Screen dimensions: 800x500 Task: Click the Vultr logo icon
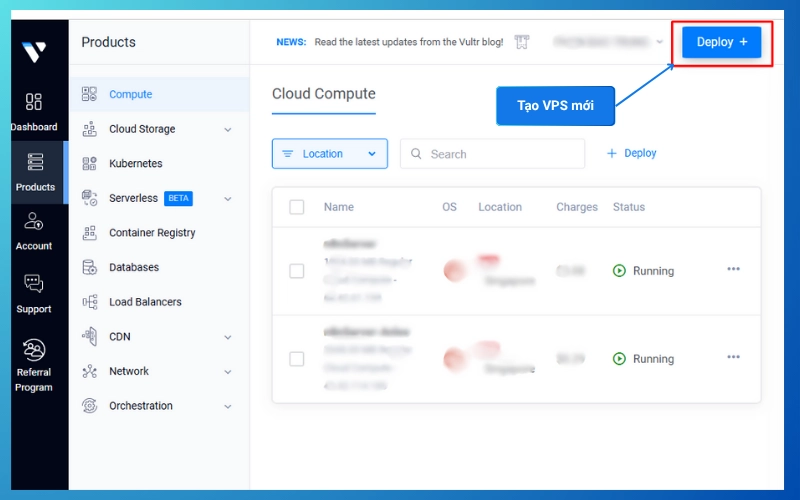(x=34, y=52)
